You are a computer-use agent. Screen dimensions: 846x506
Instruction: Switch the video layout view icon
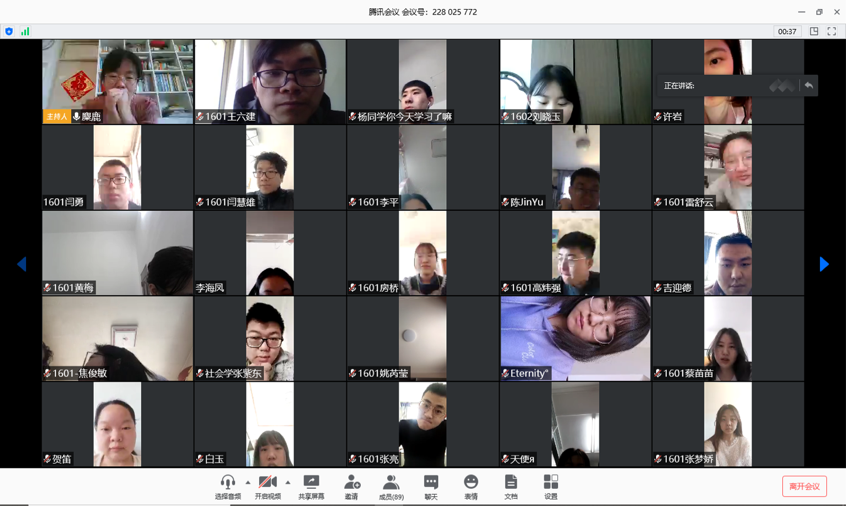[814, 31]
